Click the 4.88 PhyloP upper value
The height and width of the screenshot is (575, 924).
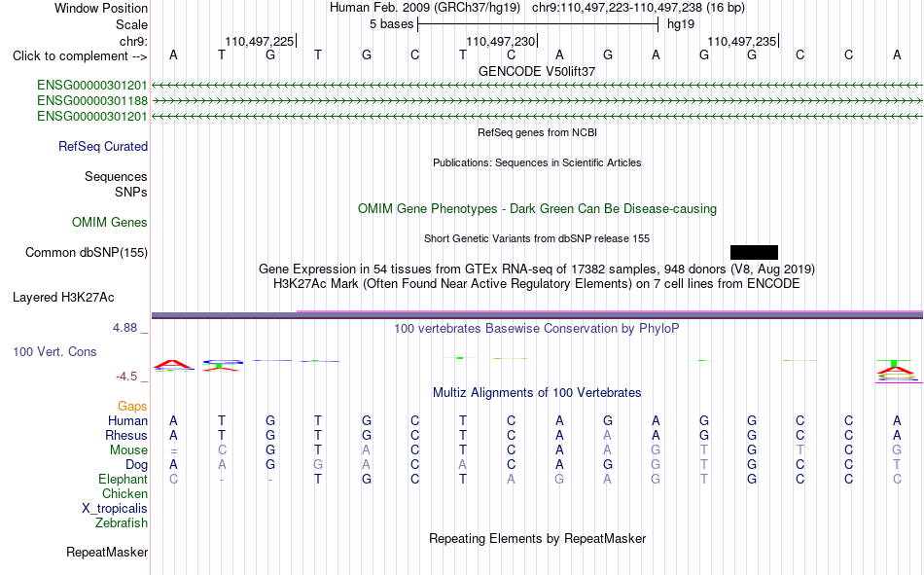coord(125,328)
